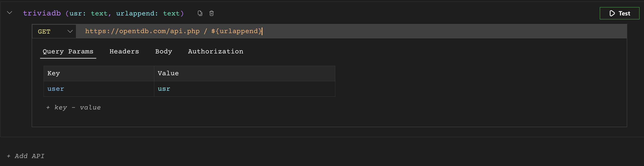Select the Query Params tab
The height and width of the screenshot is (166, 644).
tap(68, 52)
